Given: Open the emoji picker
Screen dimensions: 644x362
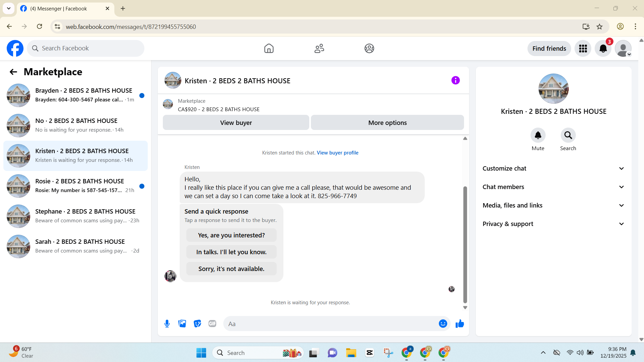Looking at the screenshot, I should [443, 324].
